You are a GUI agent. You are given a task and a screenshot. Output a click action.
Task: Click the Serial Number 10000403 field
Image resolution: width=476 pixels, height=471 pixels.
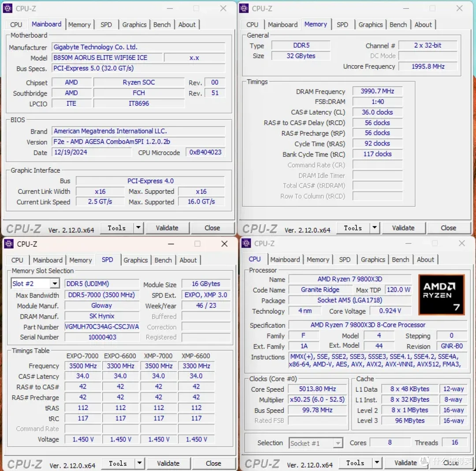[x=102, y=337]
